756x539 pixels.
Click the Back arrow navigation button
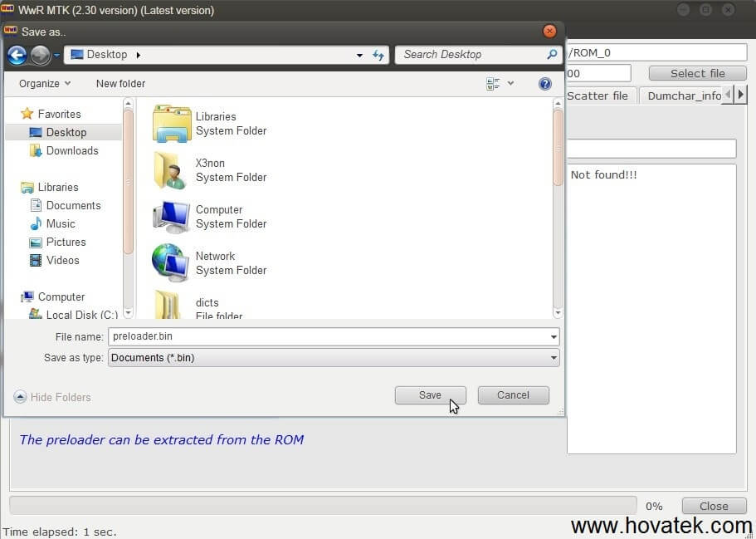pos(17,55)
